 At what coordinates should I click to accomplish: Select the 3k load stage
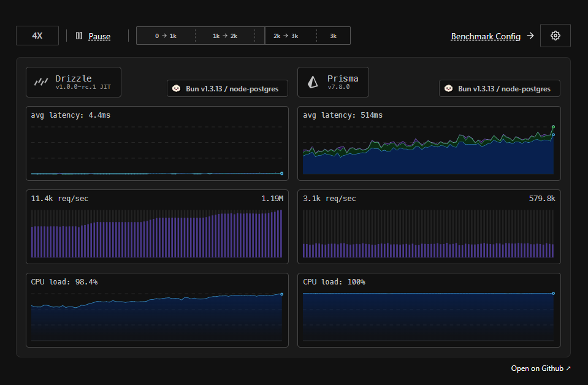[x=334, y=36]
